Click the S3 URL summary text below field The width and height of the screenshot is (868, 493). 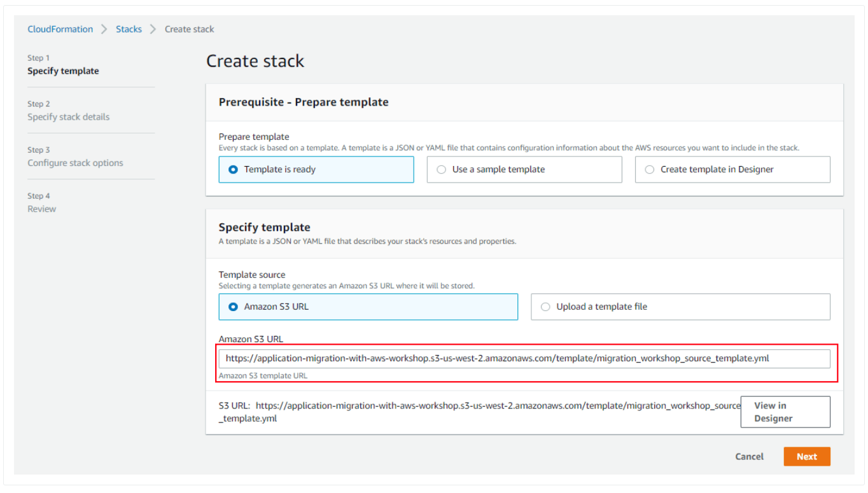(480, 412)
